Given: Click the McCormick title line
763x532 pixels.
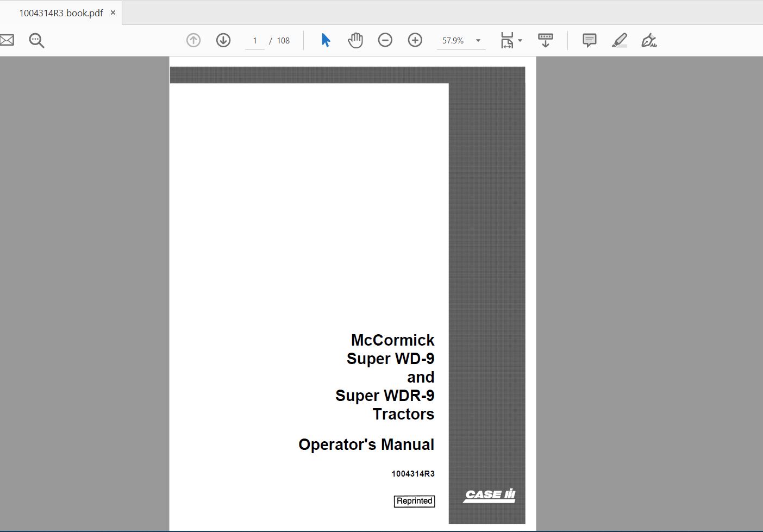Looking at the screenshot, I should [392, 340].
